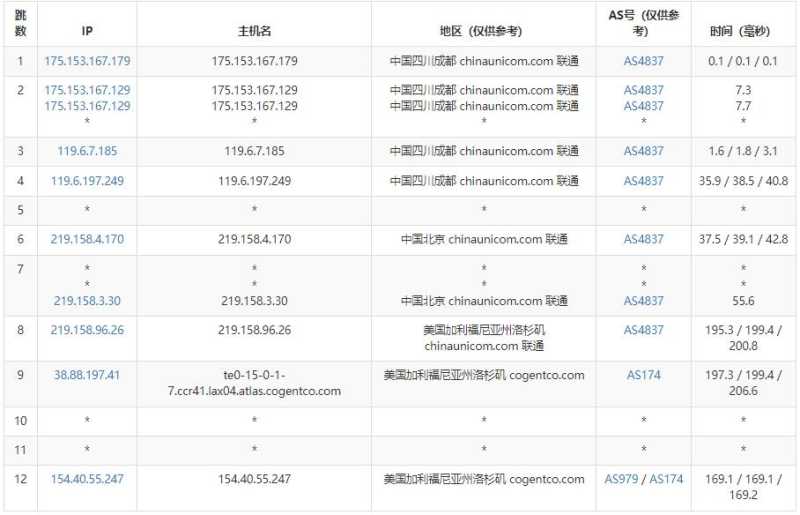The image size is (800, 515).
Task: Select the 中国北京 region cell in hop 6
Action: pos(484,239)
